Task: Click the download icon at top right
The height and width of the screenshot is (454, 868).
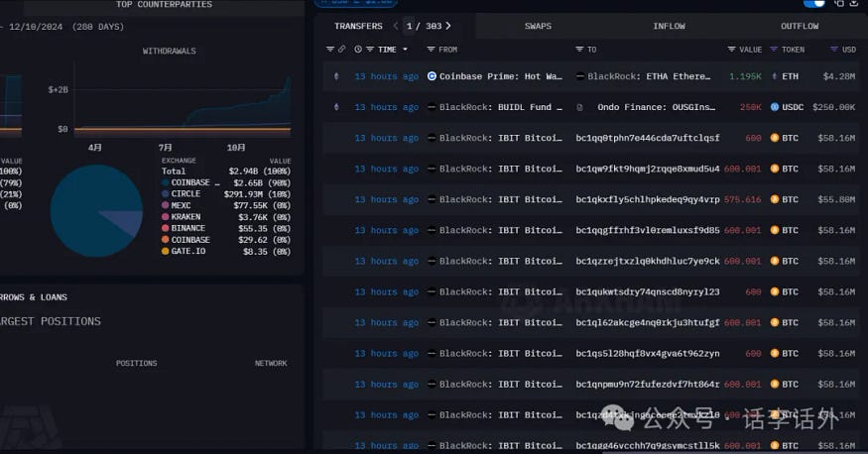Action: point(854,3)
